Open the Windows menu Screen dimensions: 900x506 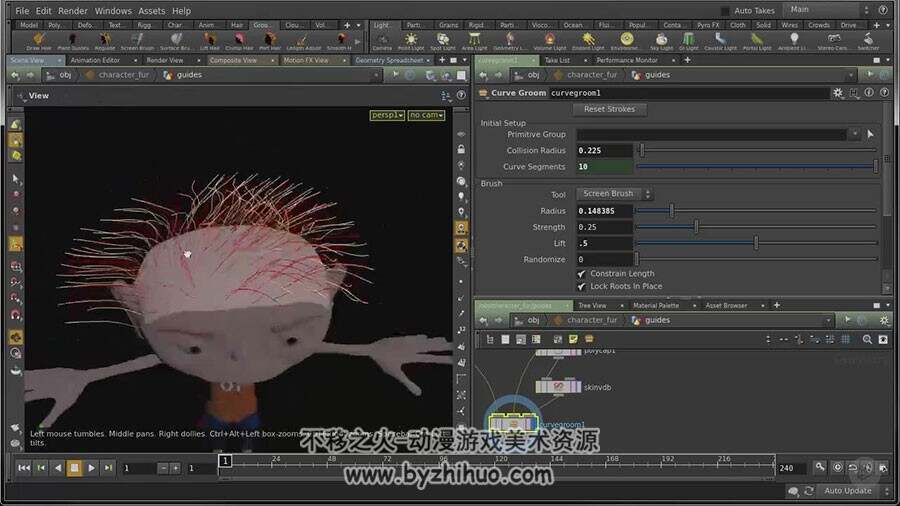tap(113, 11)
